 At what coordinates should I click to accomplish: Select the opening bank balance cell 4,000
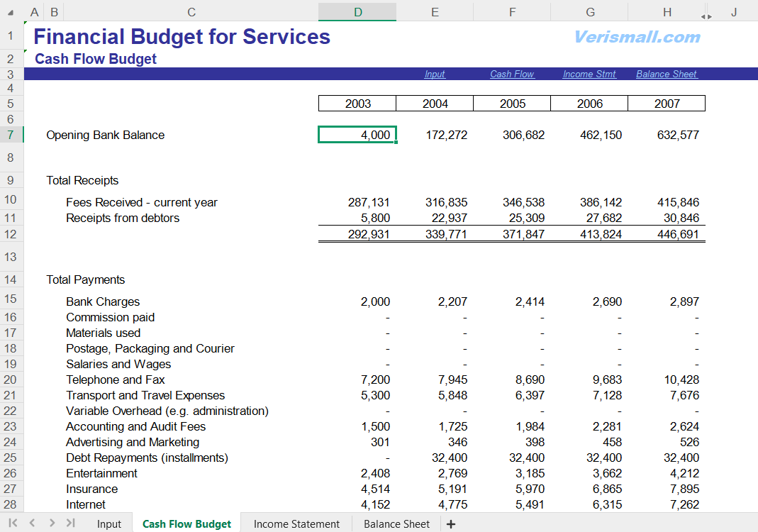coord(357,135)
